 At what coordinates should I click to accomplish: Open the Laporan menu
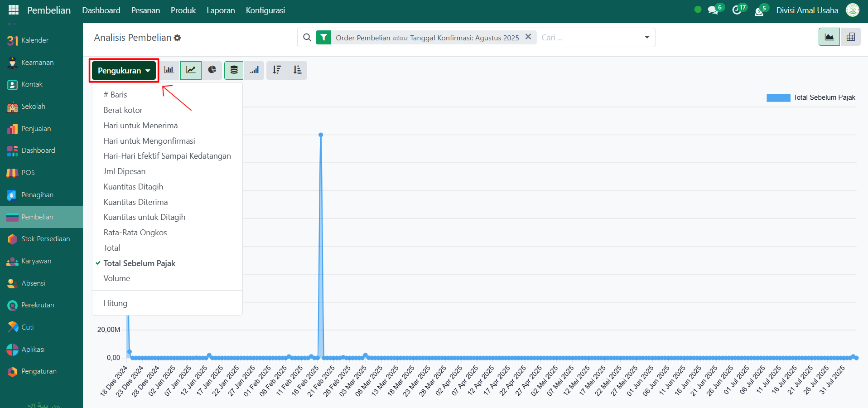click(x=221, y=10)
